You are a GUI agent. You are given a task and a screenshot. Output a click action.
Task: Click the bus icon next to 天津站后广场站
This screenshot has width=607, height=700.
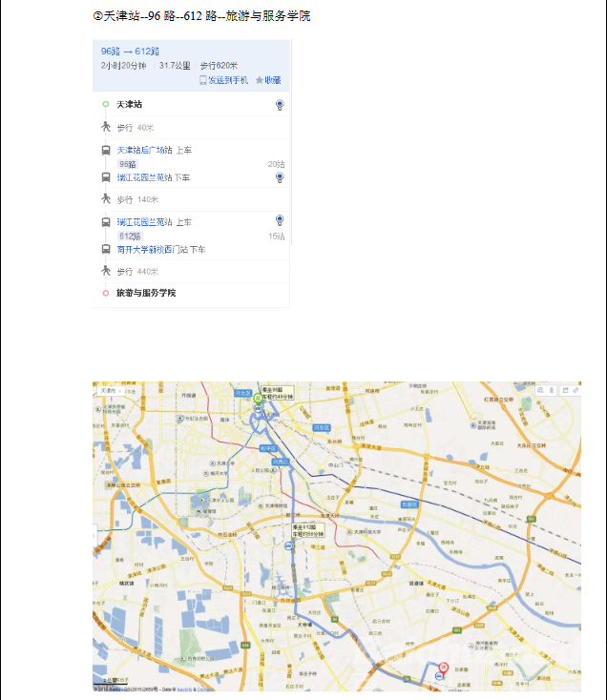click(106, 150)
